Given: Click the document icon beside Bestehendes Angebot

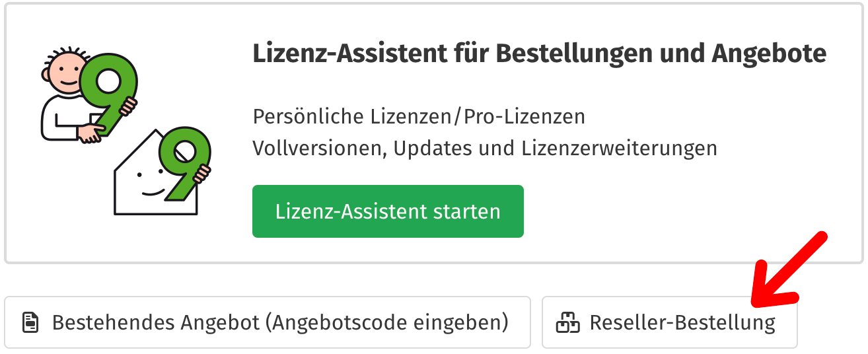Looking at the screenshot, I should coord(30,323).
